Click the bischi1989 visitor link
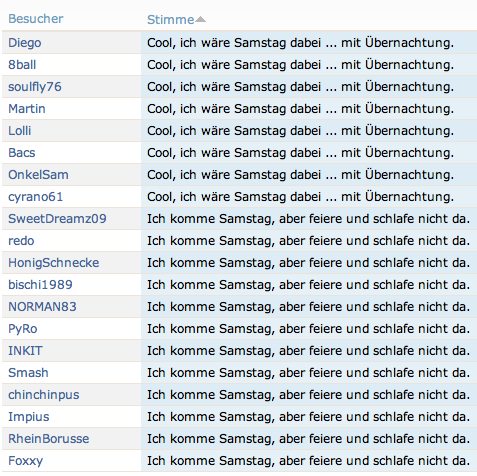Image resolution: width=477 pixels, height=476 pixels. coord(40,285)
